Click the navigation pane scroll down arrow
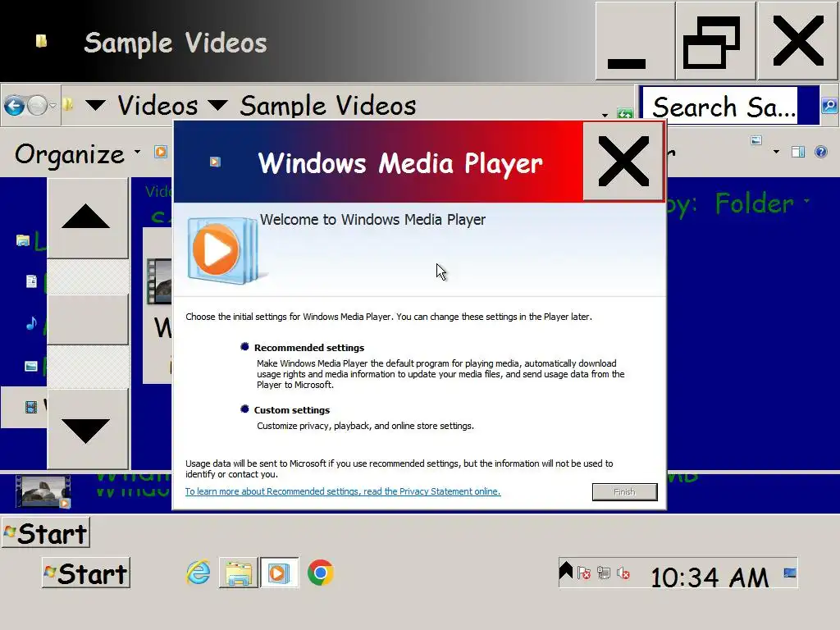This screenshot has height=630, width=840. coord(87,429)
